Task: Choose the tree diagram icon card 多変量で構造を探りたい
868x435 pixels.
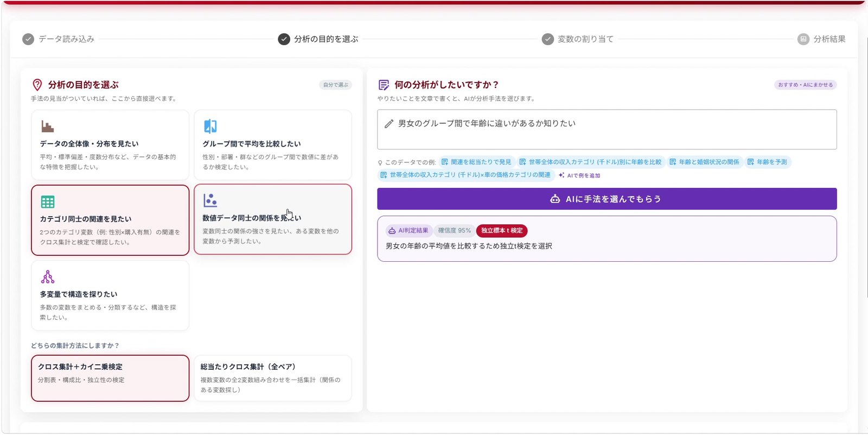Action: point(110,295)
